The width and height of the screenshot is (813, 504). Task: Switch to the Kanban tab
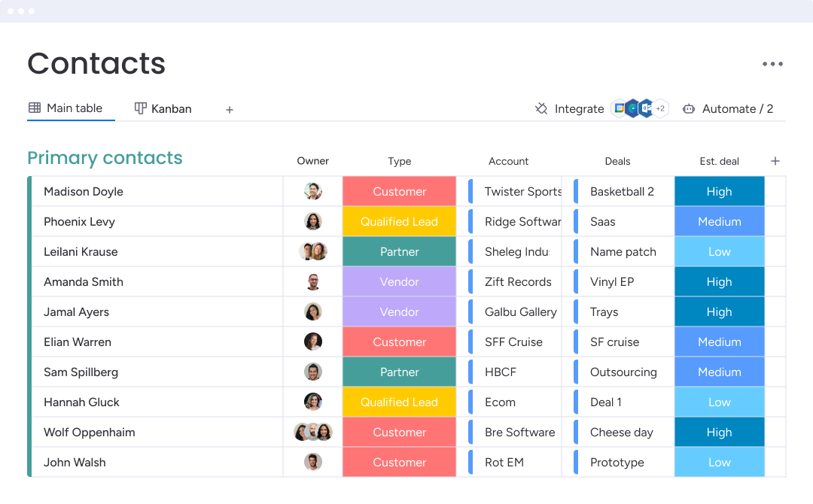pos(163,108)
